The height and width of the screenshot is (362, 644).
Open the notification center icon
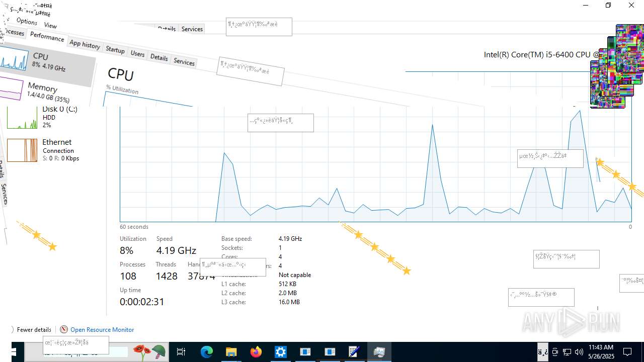[627, 352]
